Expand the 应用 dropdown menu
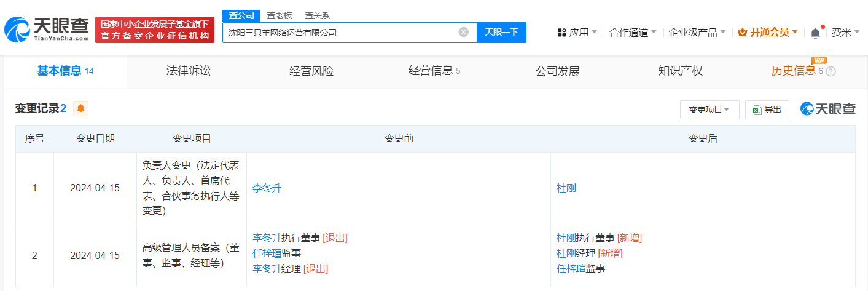Image resolution: width=868 pixels, height=291 pixels. (x=583, y=33)
